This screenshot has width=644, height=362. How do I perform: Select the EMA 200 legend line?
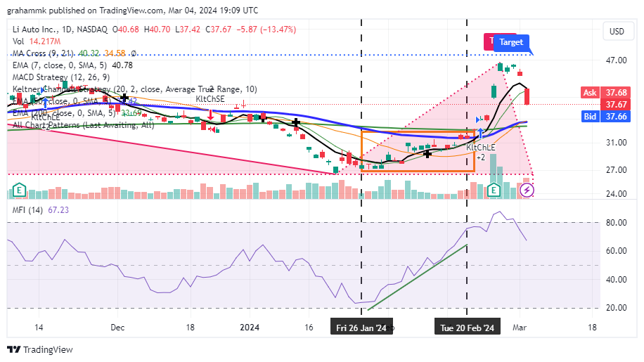[77, 113]
